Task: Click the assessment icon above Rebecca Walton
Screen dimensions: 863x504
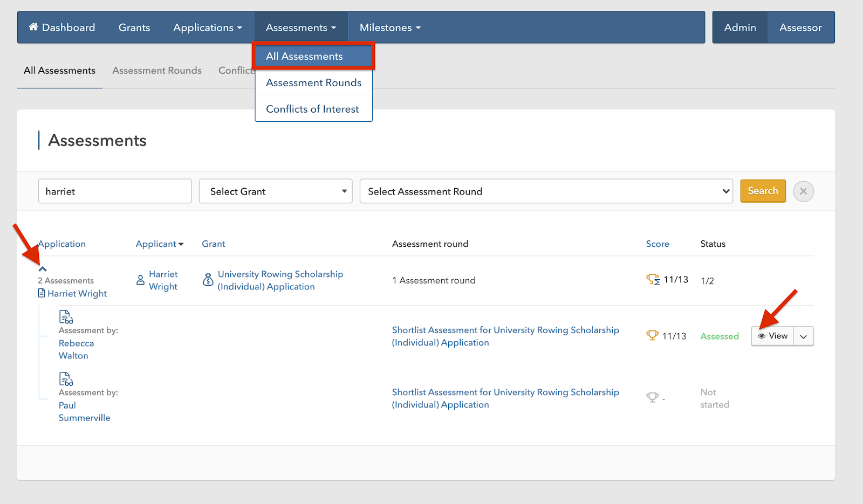Action: point(66,317)
